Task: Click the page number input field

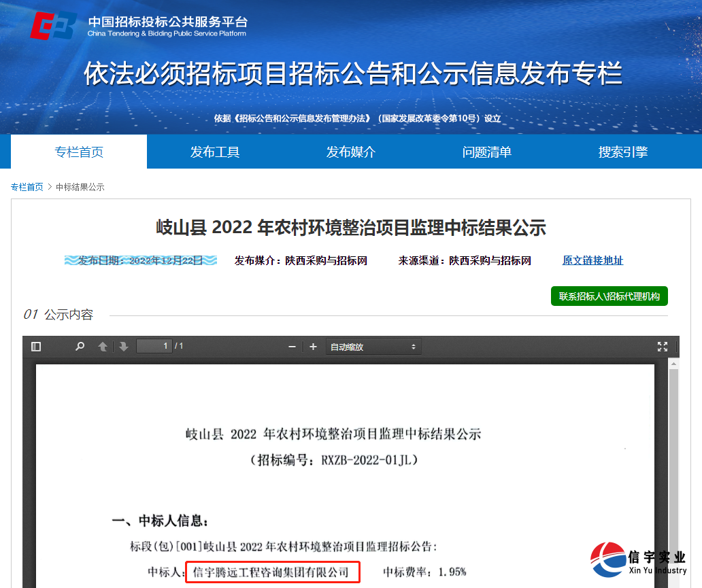Action: (154, 346)
